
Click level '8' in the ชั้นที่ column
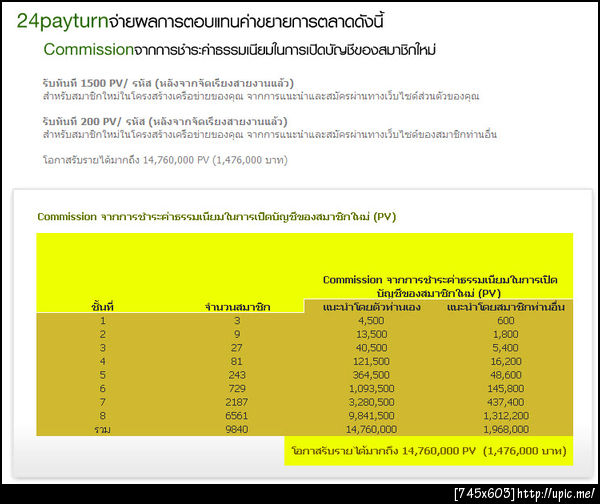click(x=103, y=416)
